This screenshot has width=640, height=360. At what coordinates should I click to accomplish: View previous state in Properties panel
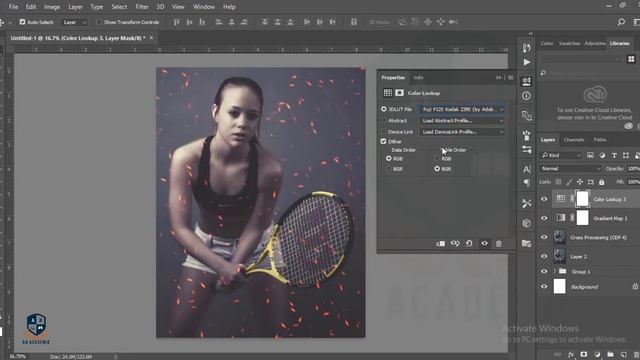pyautogui.click(x=455, y=244)
